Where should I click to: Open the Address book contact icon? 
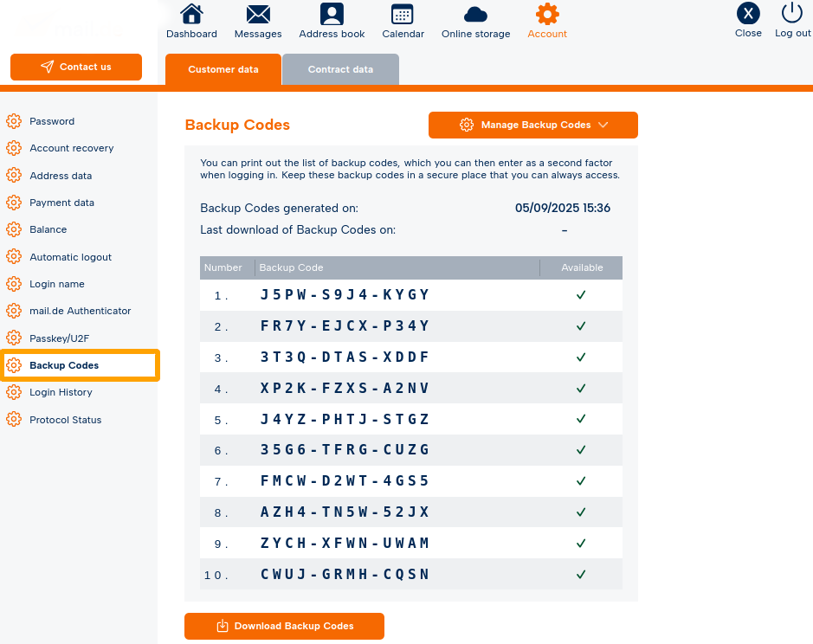[x=332, y=14]
